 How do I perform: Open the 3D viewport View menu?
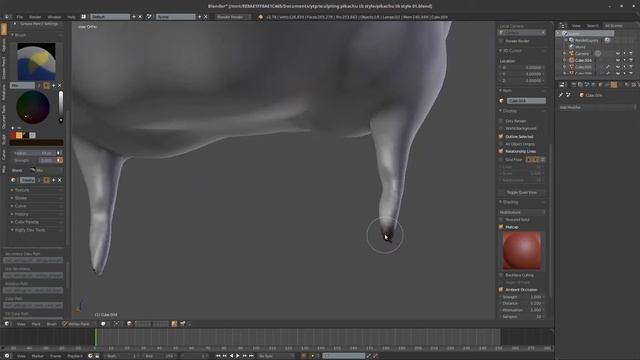21,324
